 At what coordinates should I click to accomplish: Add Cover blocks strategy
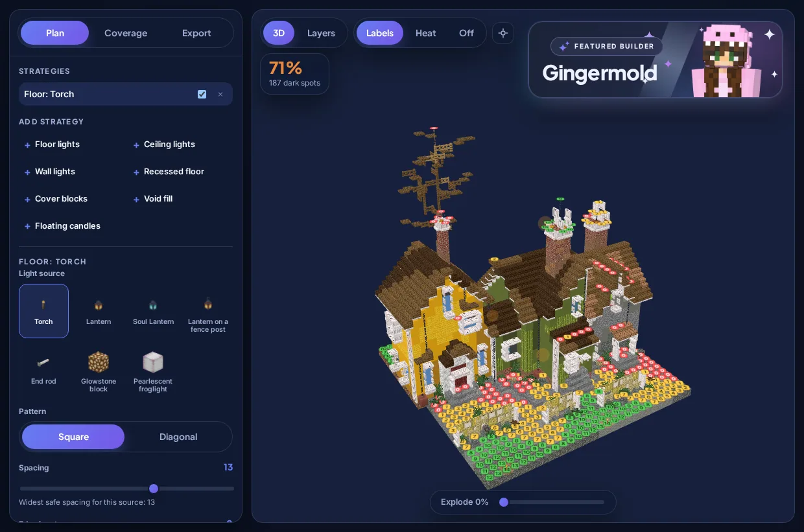[x=56, y=199]
